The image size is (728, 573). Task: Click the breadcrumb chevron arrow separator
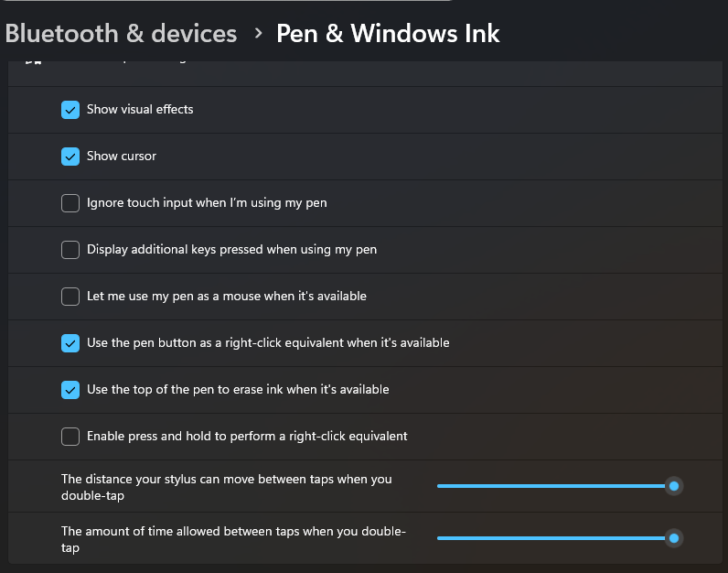[258, 34]
